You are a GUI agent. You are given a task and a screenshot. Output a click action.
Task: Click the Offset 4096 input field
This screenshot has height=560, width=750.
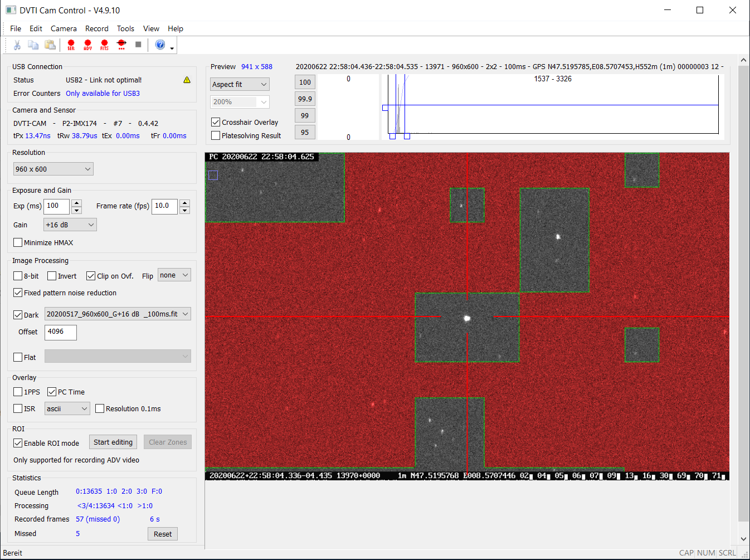(60, 332)
